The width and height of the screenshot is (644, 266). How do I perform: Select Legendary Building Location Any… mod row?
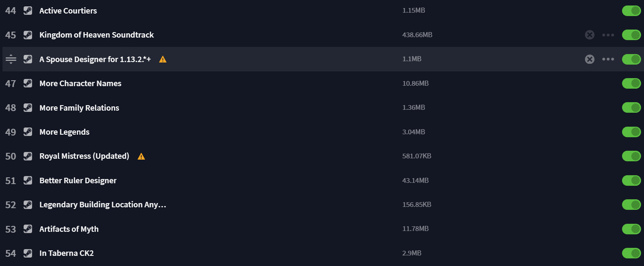point(322,205)
